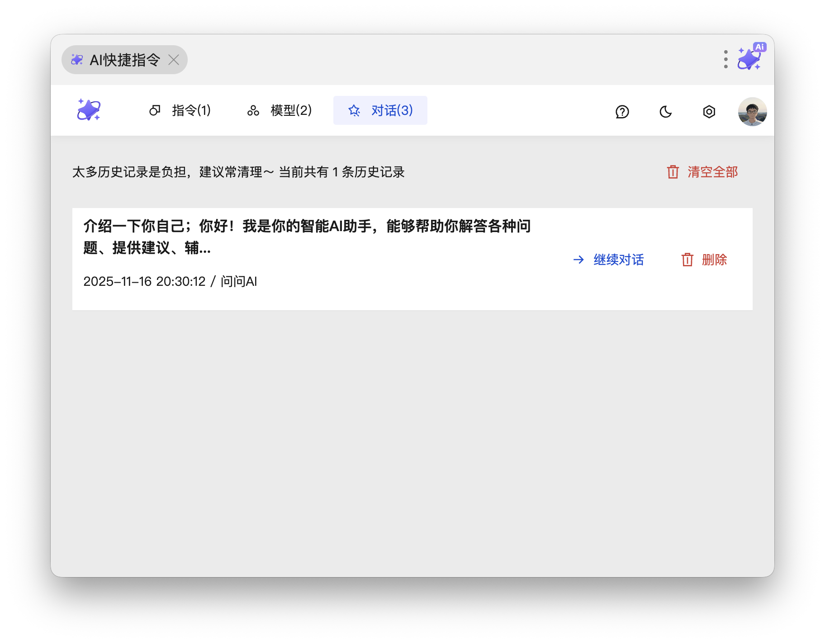Switch to the 指令(1) tab

tap(180, 110)
